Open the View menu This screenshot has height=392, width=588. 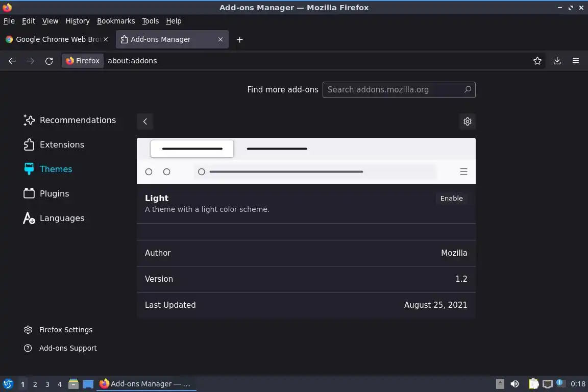(50, 21)
